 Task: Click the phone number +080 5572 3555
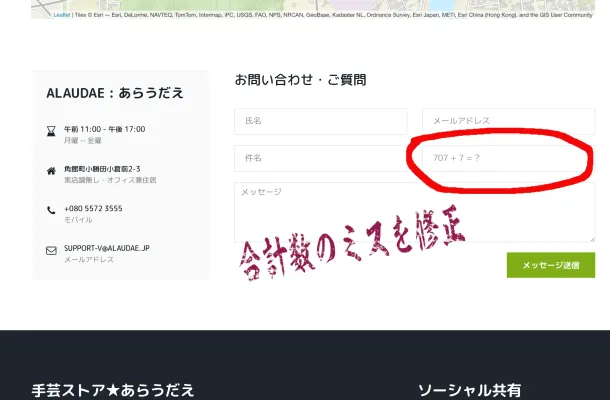click(x=93, y=208)
